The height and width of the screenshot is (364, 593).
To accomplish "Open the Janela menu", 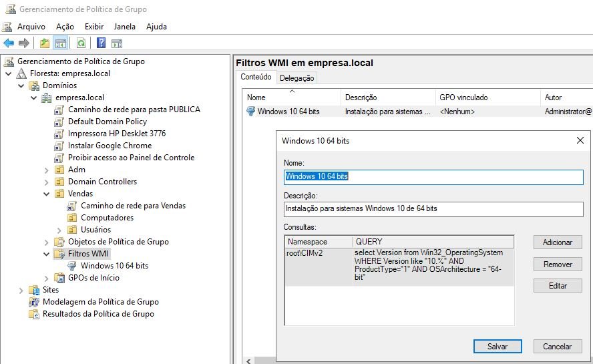I will pos(124,27).
